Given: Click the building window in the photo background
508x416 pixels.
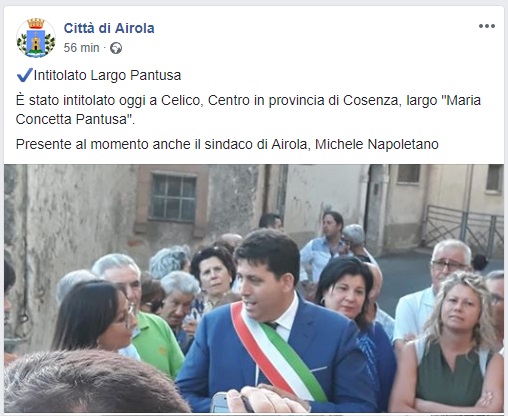Looking at the screenshot, I should [173, 198].
